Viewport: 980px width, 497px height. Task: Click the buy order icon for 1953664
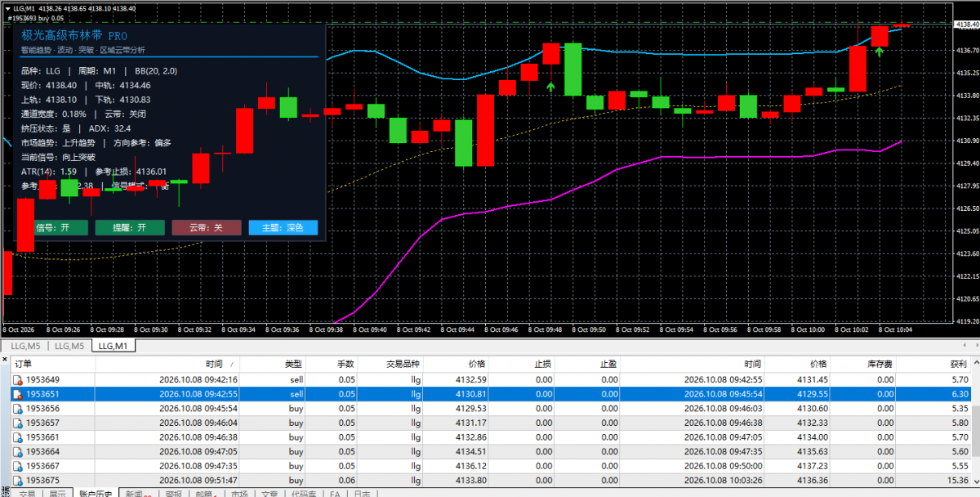(16, 451)
